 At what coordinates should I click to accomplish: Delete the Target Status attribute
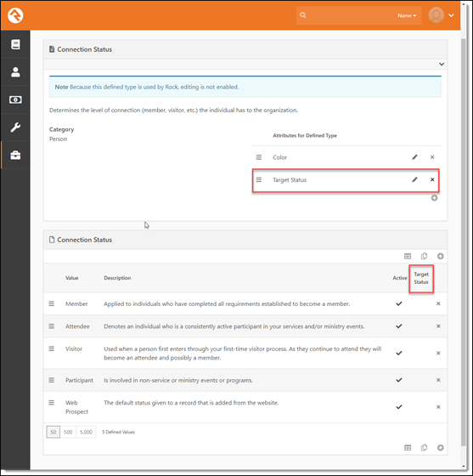[432, 179]
